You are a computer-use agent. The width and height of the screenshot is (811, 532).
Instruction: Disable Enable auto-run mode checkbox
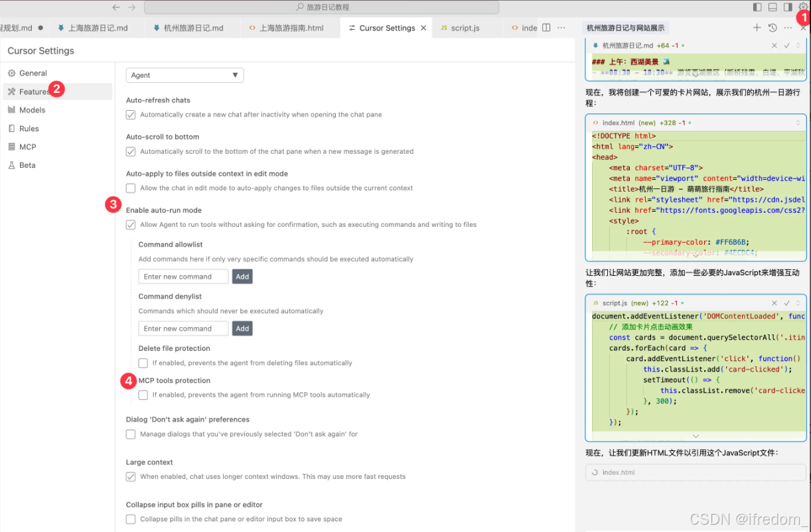(x=131, y=225)
